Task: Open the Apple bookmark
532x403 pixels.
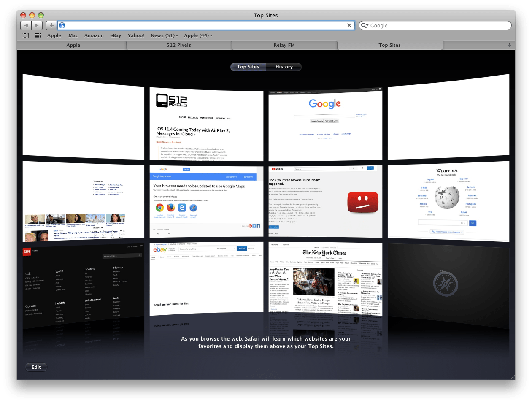Action: [x=54, y=35]
